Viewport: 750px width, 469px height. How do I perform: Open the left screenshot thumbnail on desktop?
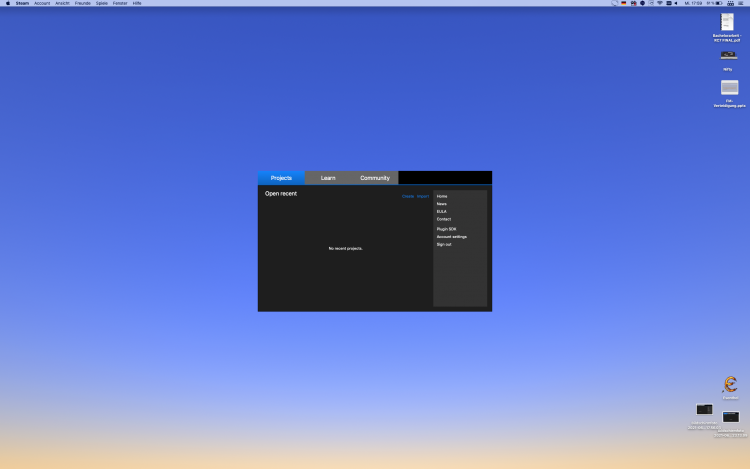704,409
